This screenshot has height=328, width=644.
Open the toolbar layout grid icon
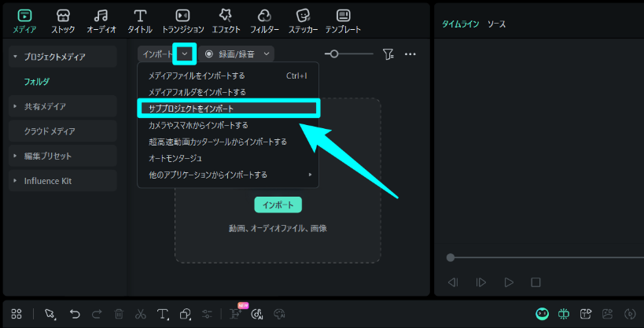click(x=17, y=314)
